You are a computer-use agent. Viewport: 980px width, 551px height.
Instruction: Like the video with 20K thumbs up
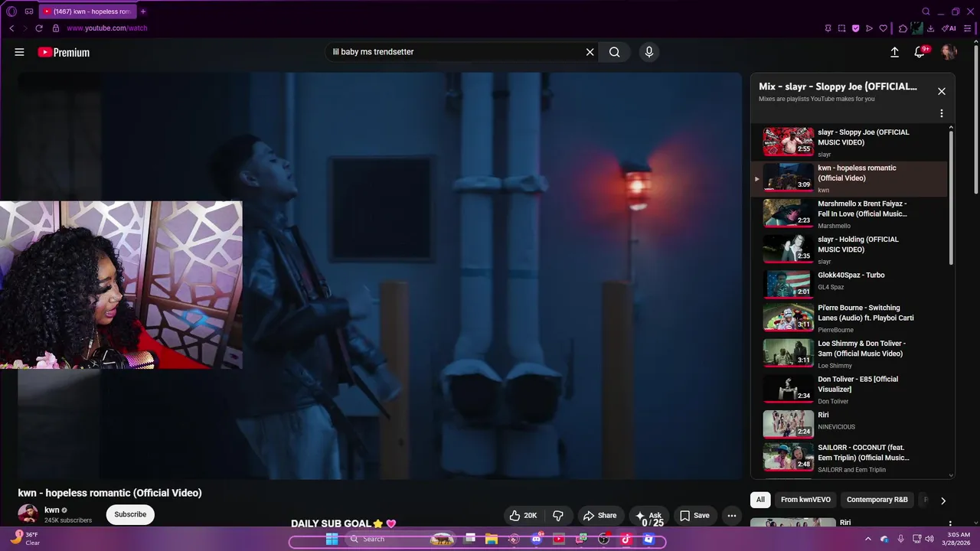pos(523,515)
